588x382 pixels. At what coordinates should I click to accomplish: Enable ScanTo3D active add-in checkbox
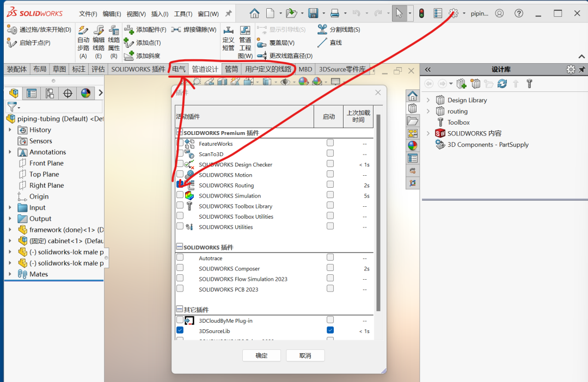(x=180, y=153)
